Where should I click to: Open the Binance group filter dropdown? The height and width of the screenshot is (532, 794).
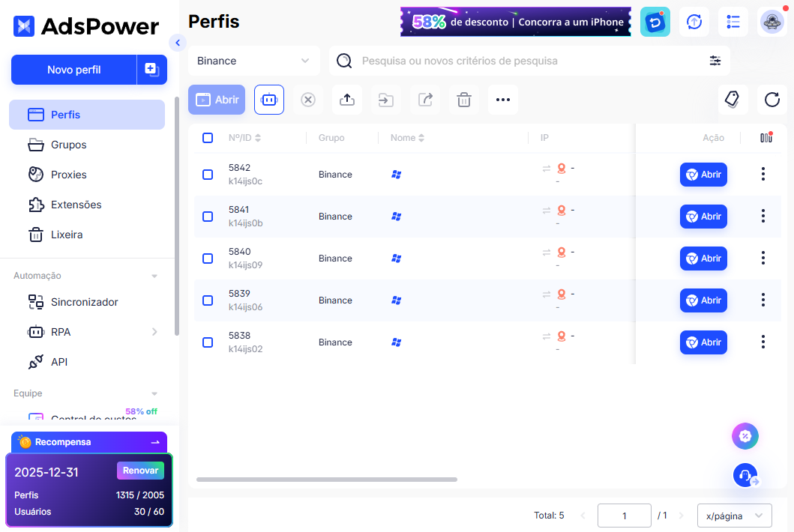coord(254,61)
